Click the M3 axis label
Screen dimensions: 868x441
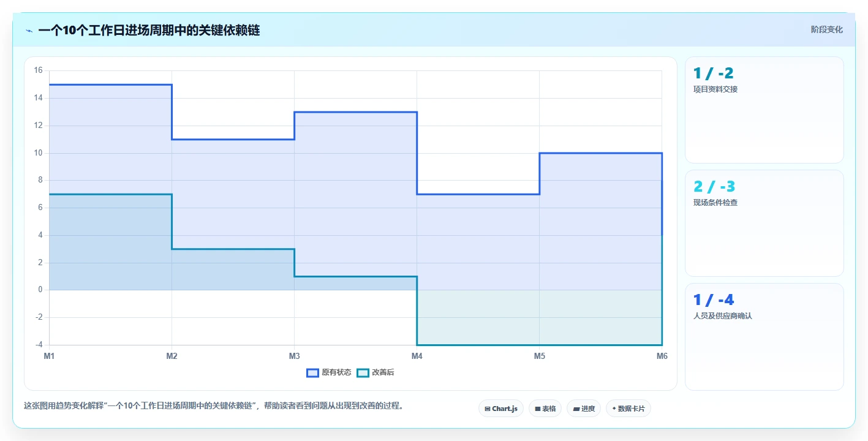coord(295,356)
